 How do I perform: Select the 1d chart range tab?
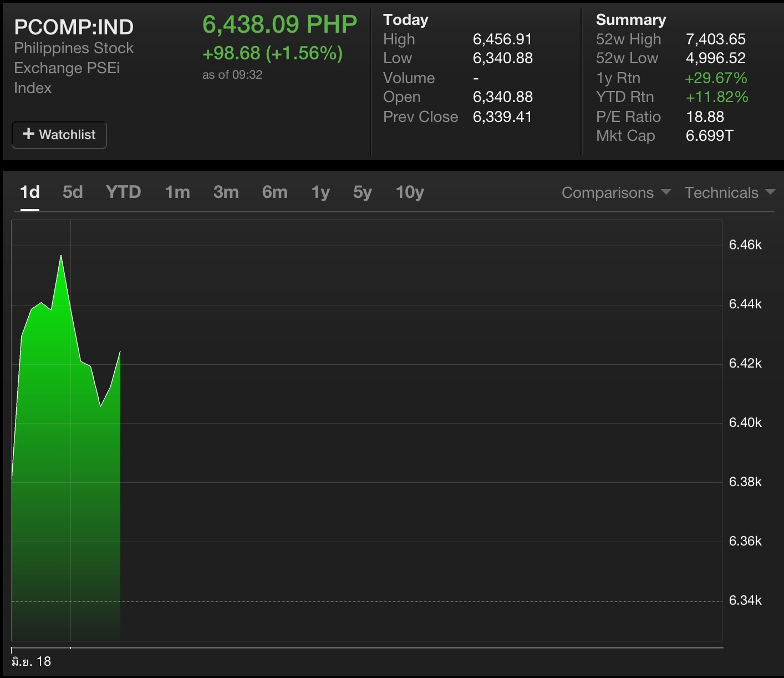(30, 192)
